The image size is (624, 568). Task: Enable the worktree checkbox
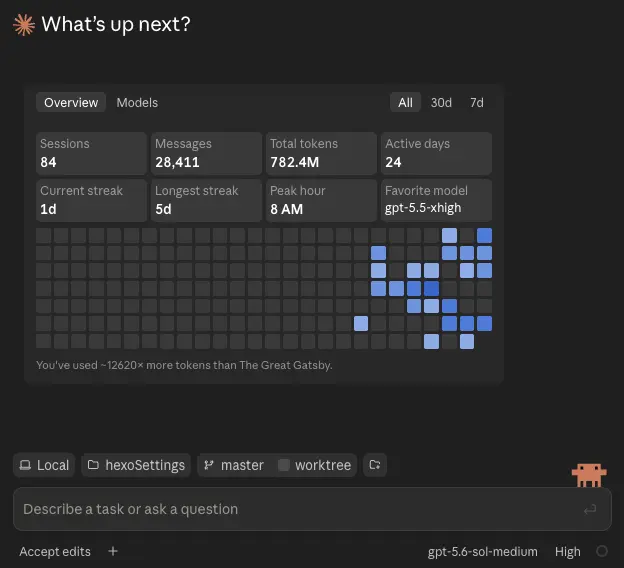(284, 465)
